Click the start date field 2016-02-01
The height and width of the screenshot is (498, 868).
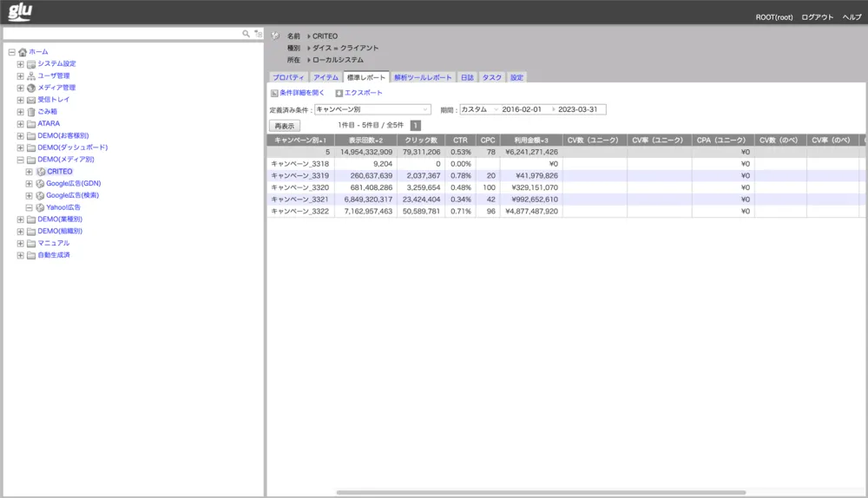(x=522, y=110)
